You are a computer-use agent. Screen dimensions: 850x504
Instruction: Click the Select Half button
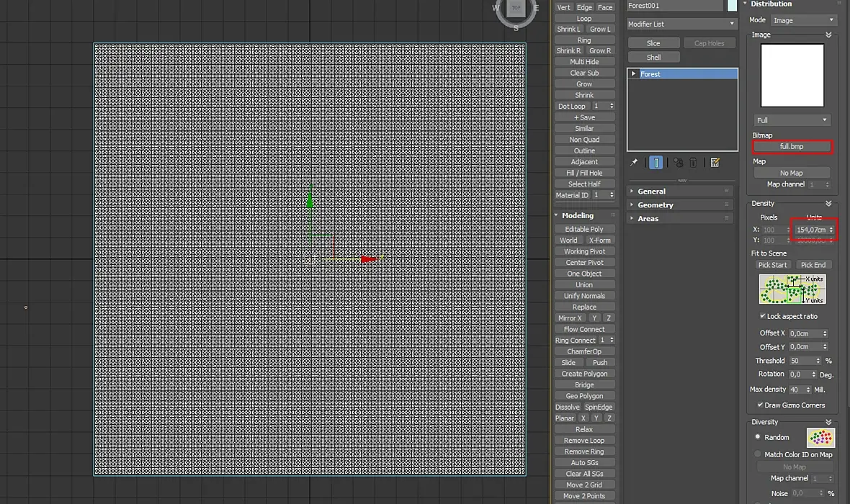pyautogui.click(x=584, y=184)
